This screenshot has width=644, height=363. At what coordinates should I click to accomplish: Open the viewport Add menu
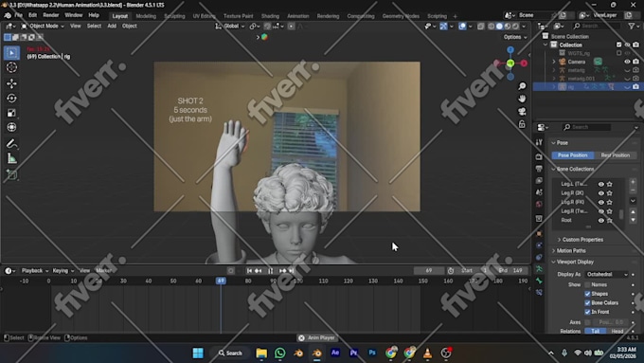tap(112, 26)
